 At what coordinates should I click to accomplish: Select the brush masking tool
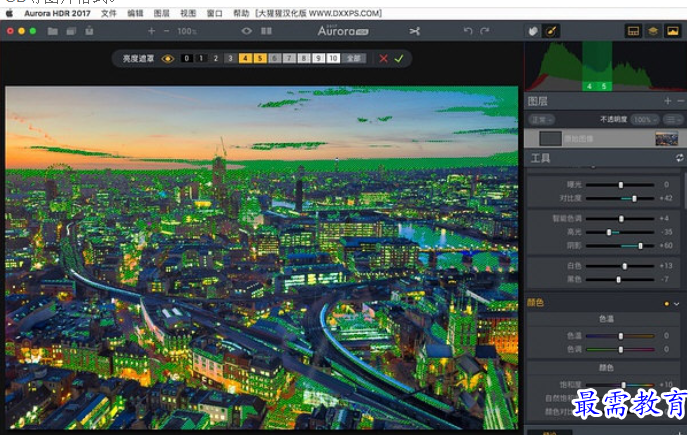coord(551,31)
